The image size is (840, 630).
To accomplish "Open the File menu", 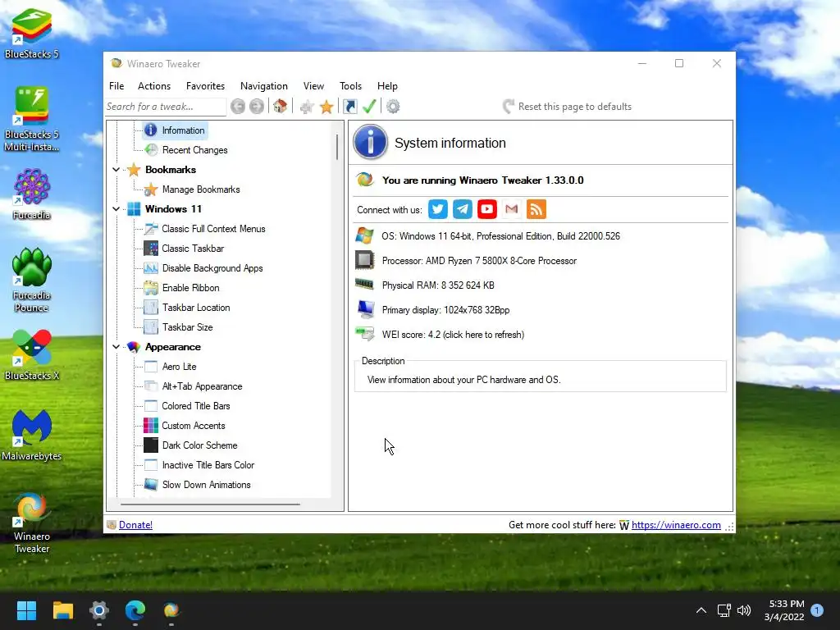I will [116, 86].
